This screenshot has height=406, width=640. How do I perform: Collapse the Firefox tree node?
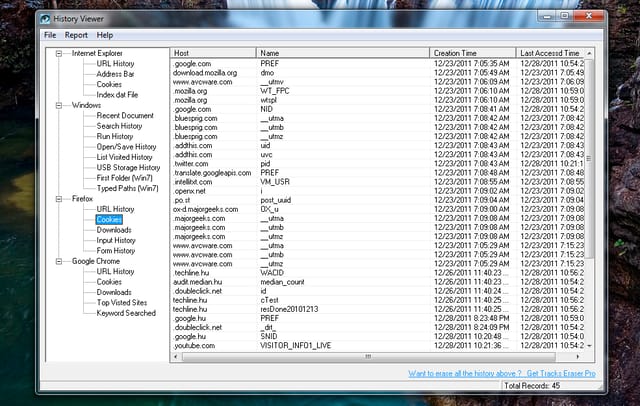[x=59, y=199]
